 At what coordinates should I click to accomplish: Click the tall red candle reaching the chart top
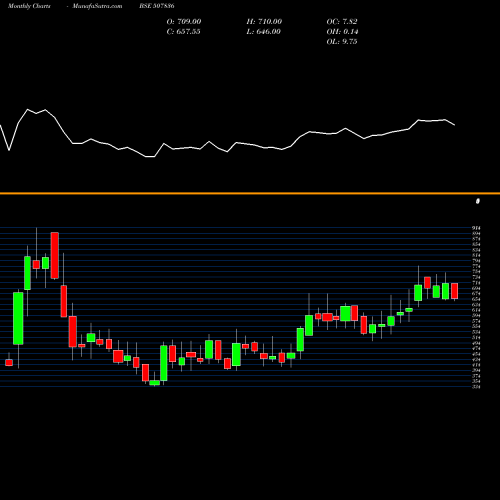pyautogui.click(x=55, y=255)
